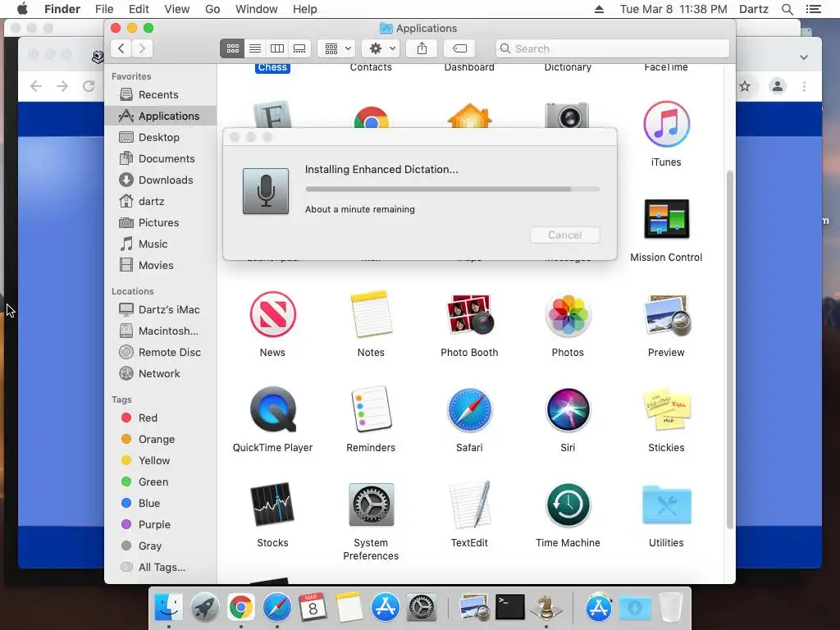The image size is (840, 630).
Task: Select the Preview app icon
Action: [666, 315]
